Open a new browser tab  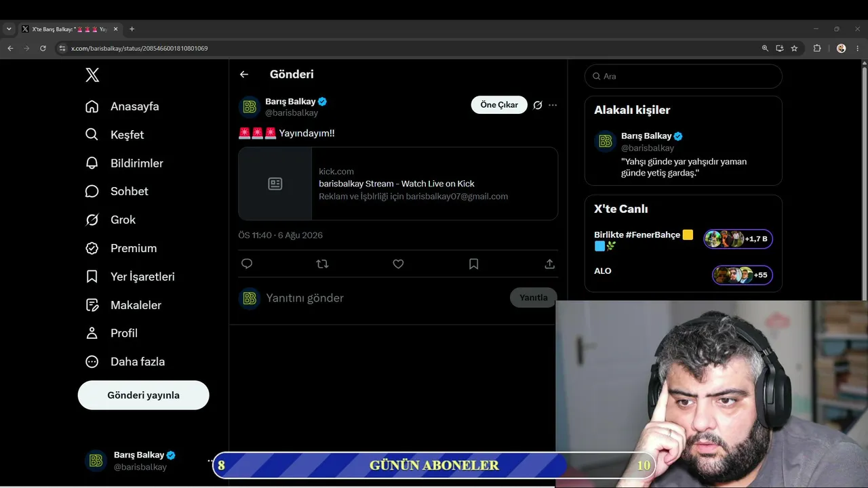[x=132, y=29]
